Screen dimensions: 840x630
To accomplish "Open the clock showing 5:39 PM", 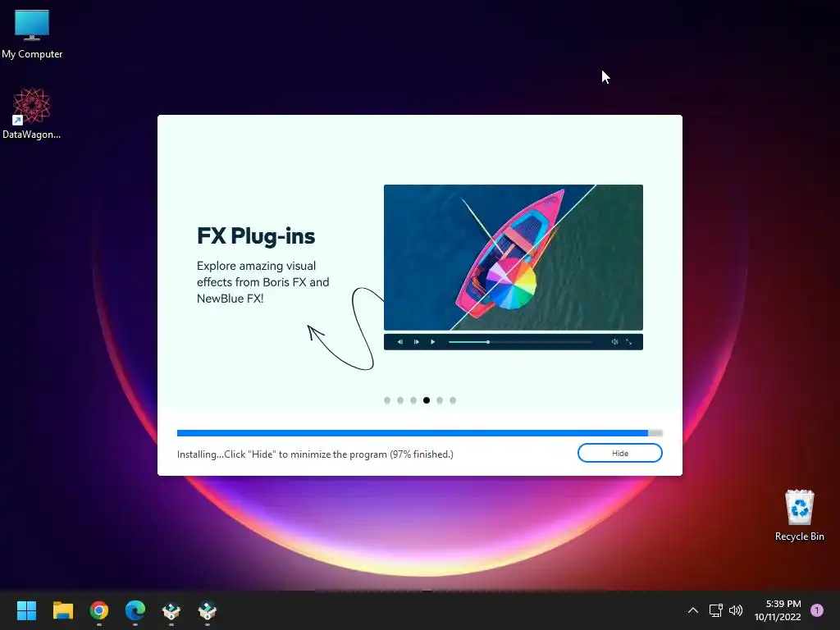I will tap(778, 610).
